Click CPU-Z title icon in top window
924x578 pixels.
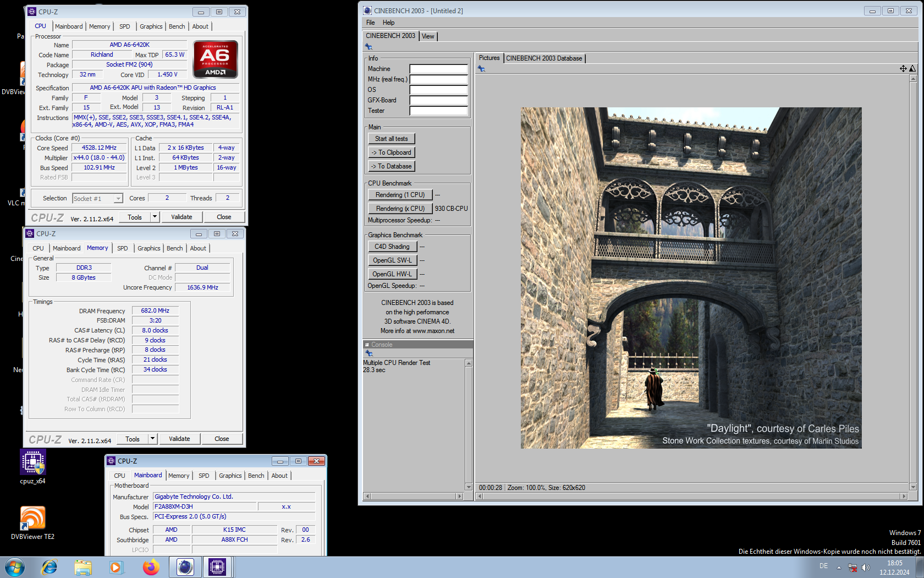(32, 12)
